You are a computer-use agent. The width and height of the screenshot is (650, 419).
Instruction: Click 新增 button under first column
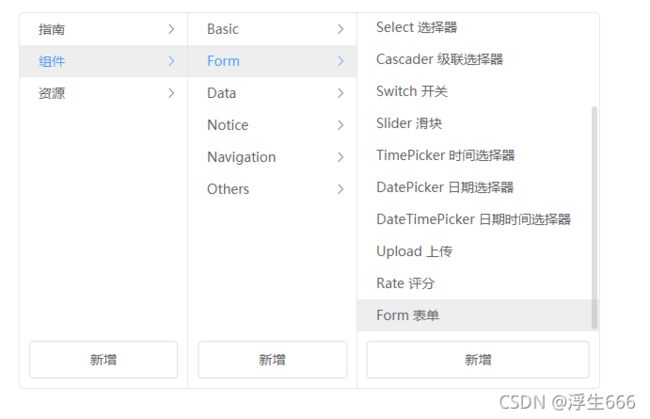coord(104,359)
